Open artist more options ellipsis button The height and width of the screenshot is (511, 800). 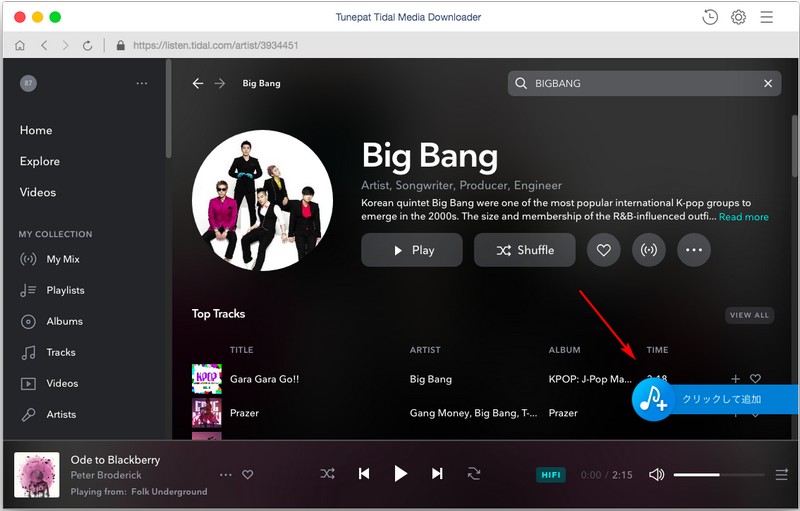point(693,250)
